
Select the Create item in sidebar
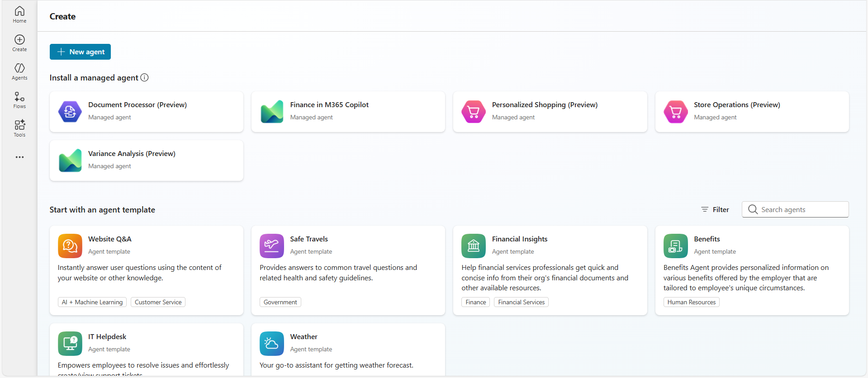19,43
